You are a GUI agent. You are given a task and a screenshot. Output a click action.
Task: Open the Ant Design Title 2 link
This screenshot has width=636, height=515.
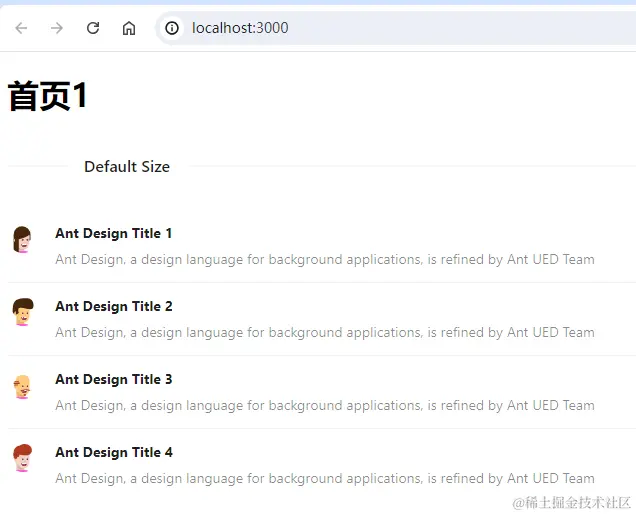pyautogui.click(x=114, y=307)
